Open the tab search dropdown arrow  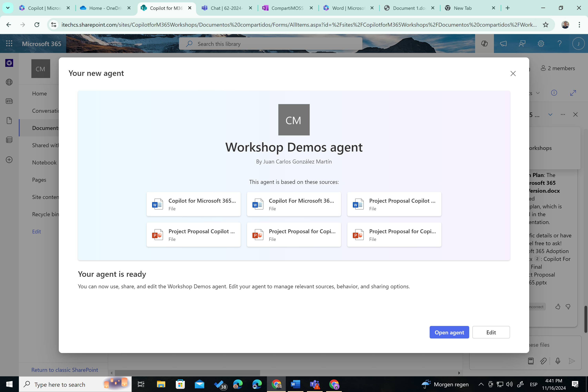pyautogui.click(x=8, y=8)
